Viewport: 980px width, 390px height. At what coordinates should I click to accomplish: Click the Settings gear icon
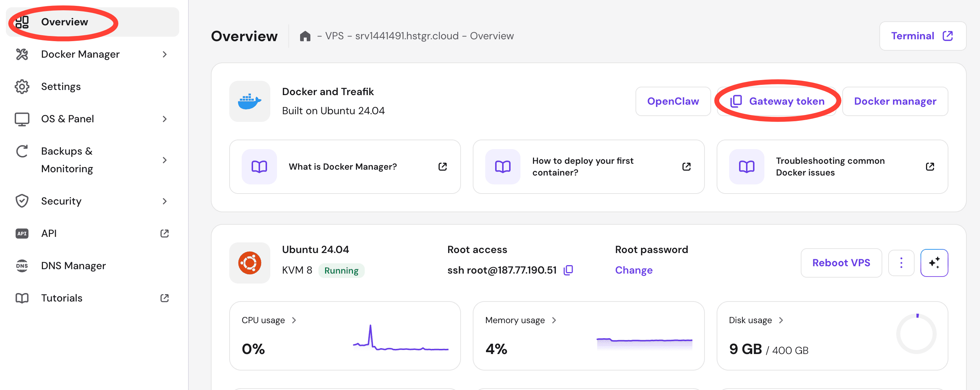(22, 87)
